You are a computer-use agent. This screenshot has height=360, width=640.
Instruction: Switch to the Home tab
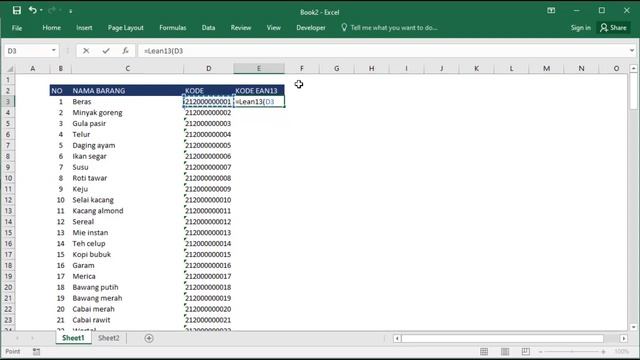coord(51,28)
